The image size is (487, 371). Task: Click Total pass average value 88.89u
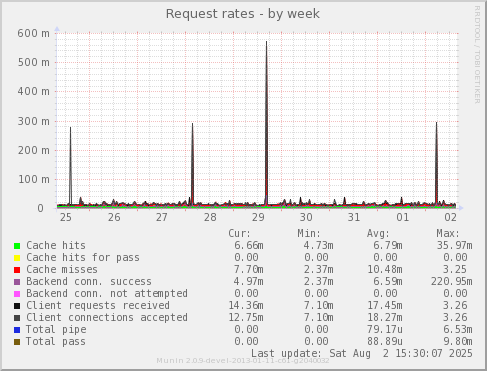click(385, 341)
